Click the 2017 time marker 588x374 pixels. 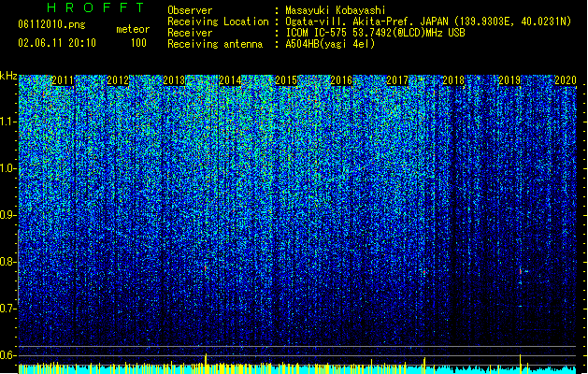click(397, 80)
